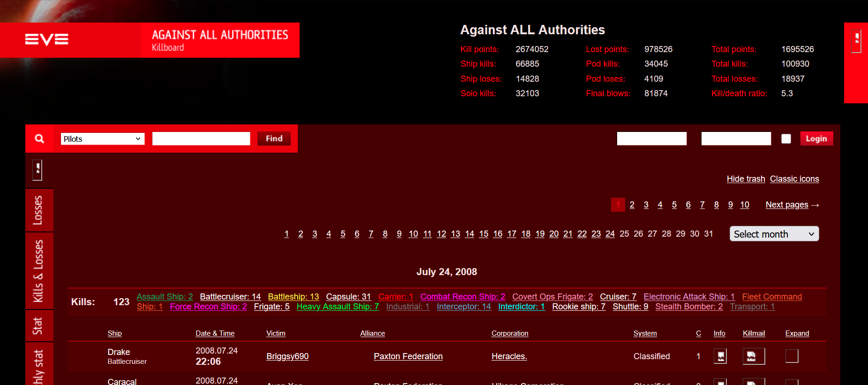Sort by the Ship column header
This screenshot has width=868, height=385.
point(114,333)
